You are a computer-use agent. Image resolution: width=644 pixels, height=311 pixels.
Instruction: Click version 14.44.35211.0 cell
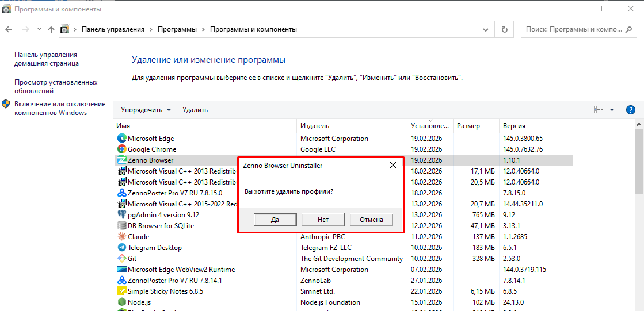tap(523, 204)
